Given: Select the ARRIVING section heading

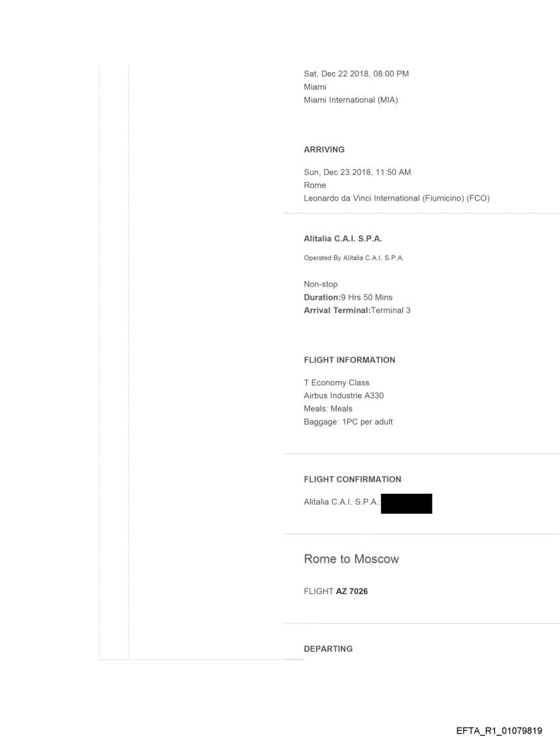Looking at the screenshot, I should tap(324, 150).
